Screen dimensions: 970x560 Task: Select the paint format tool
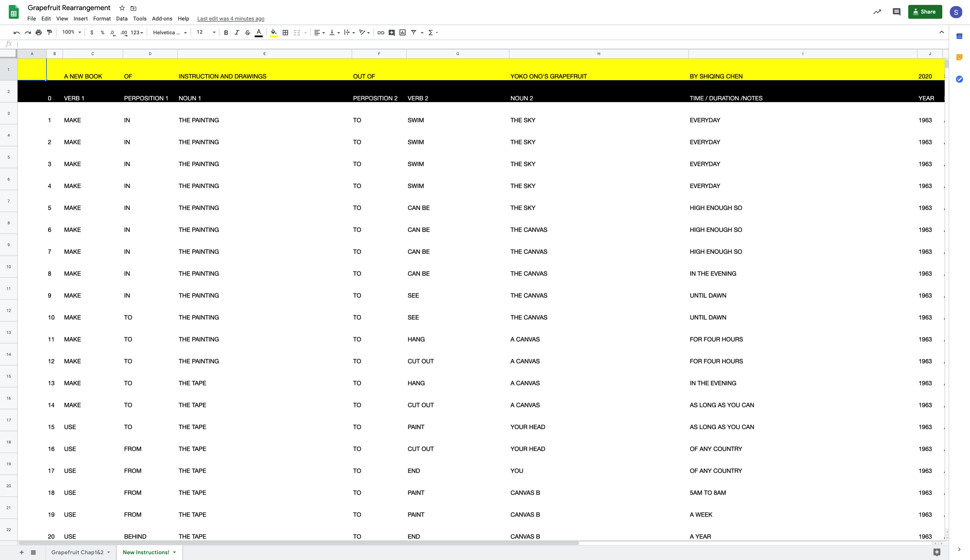coord(50,33)
